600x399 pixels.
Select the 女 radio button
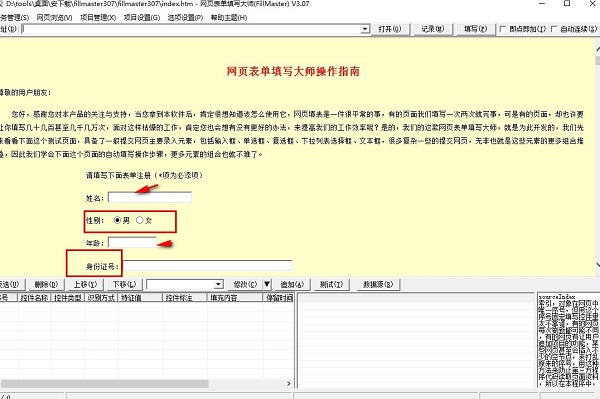pyautogui.click(x=139, y=220)
